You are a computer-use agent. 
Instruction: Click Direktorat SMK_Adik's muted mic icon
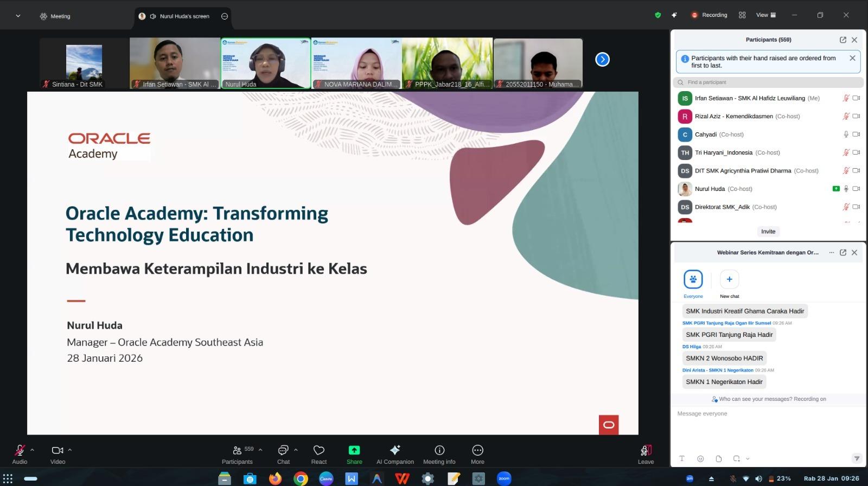[846, 207]
